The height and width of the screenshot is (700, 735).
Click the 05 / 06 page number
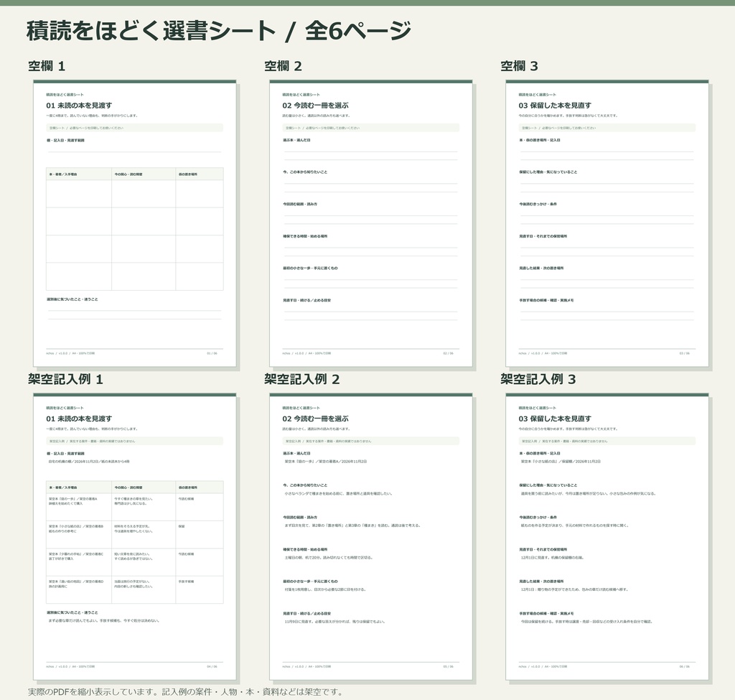coord(448,666)
